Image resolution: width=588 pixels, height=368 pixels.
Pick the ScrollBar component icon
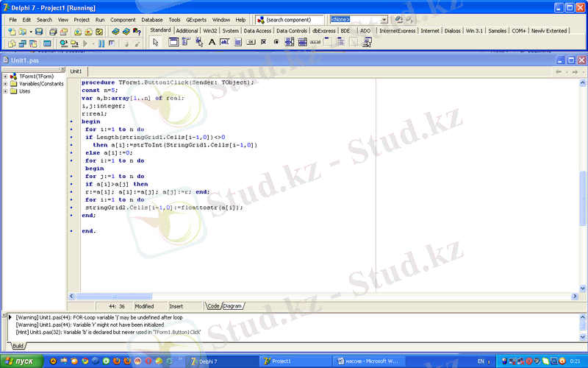pyautogui.click(x=315, y=42)
